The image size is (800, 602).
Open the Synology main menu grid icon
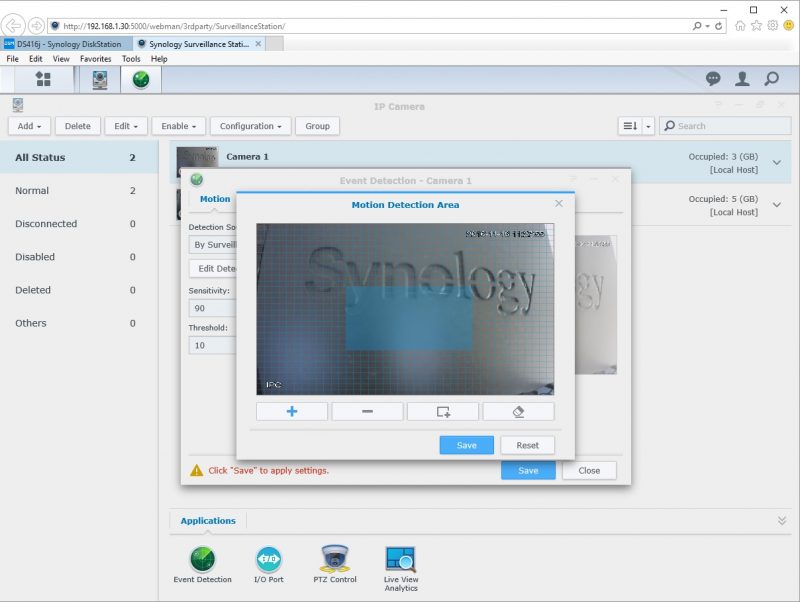(x=43, y=79)
